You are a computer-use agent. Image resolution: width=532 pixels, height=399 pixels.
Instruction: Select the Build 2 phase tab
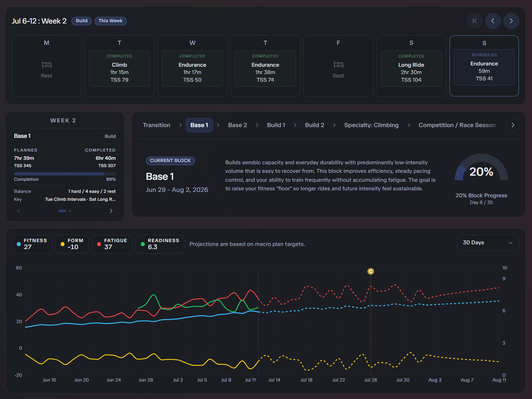click(315, 125)
